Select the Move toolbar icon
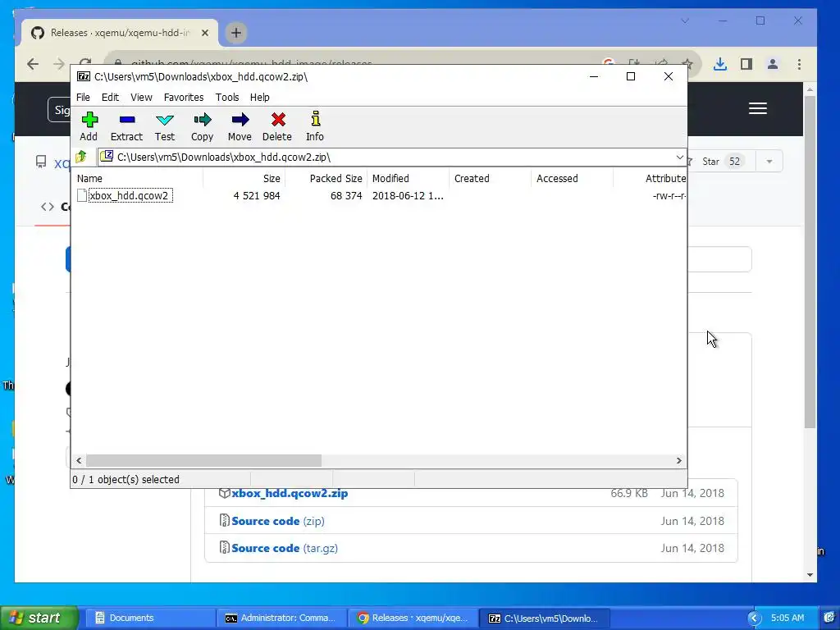The width and height of the screenshot is (840, 630). 240,126
